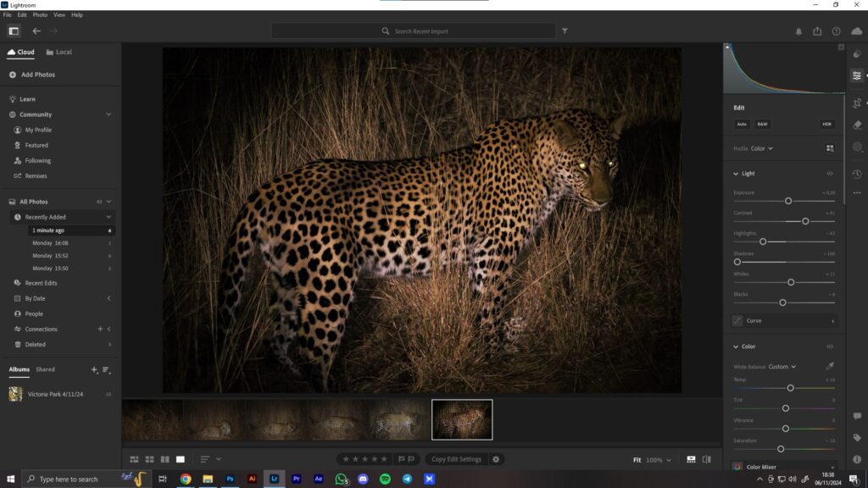Image resolution: width=868 pixels, height=488 pixels.
Task: Select the Crop and Rotate tool
Action: [857, 103]
